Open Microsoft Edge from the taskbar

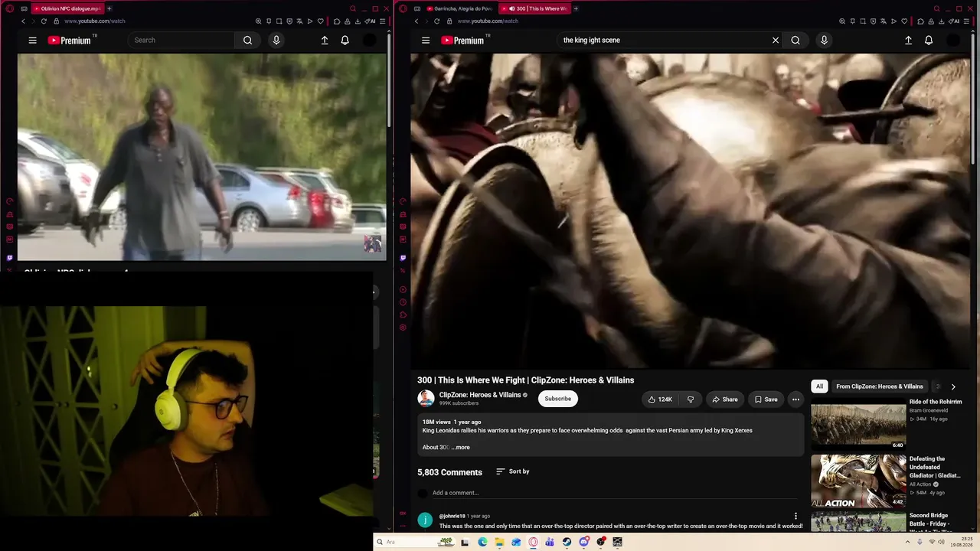pos(482,542)
